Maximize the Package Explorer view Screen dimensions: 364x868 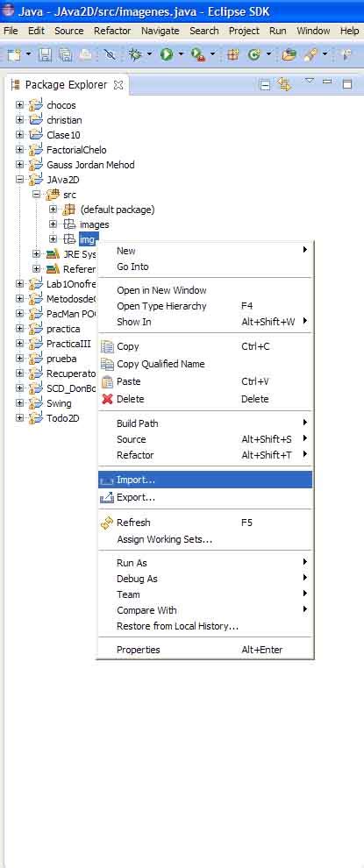pos(347,84)
